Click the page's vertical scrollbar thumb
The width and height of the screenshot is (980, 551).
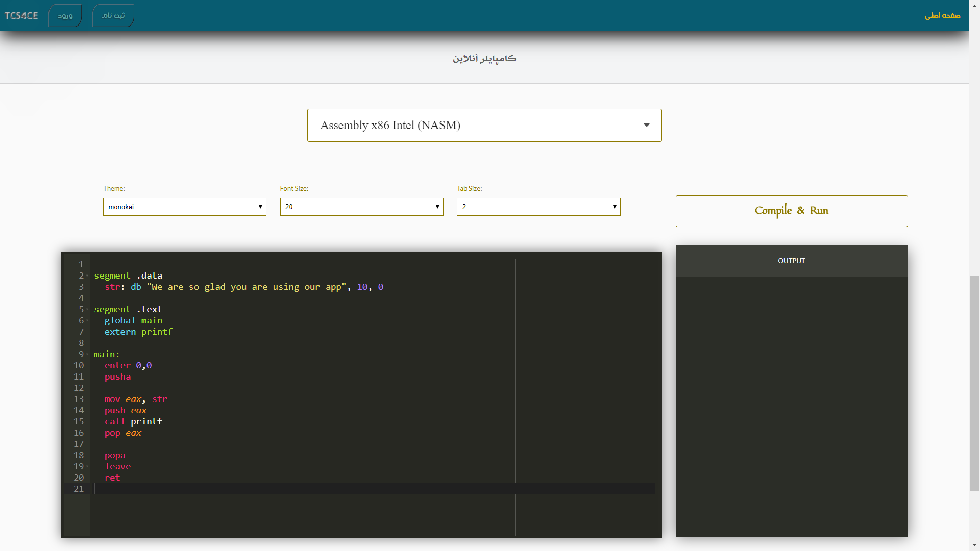pyautogui.click(x=974, y=383)
